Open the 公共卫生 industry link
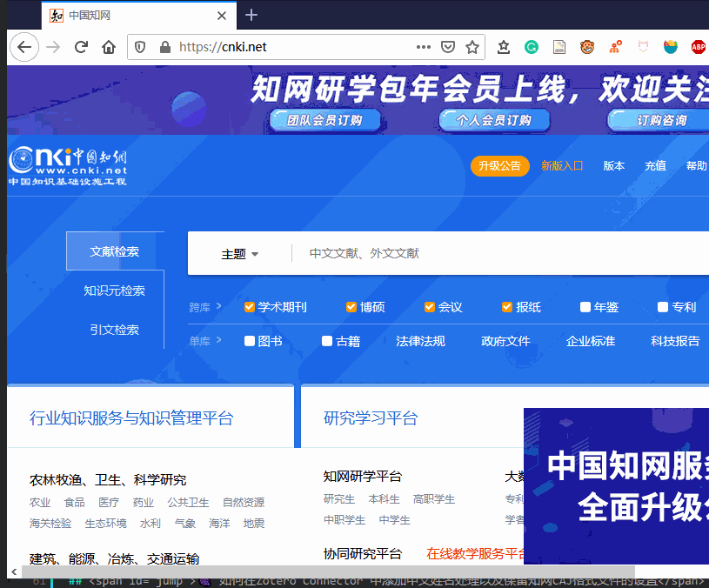 [188, 502]
